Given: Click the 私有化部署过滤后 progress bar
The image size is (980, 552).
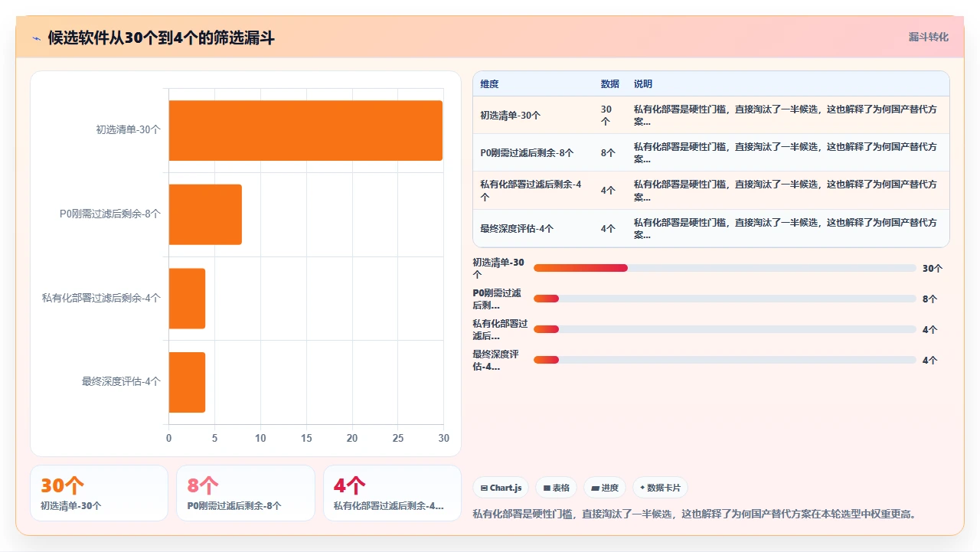Looking at the screenshot, I should pos(724,329).
